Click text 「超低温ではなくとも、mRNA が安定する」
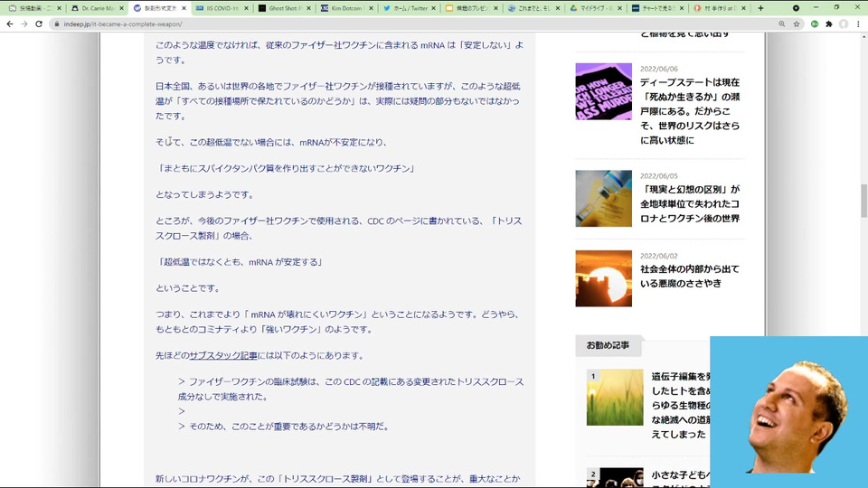Viewport: 868px width, 488px height. 239,262
